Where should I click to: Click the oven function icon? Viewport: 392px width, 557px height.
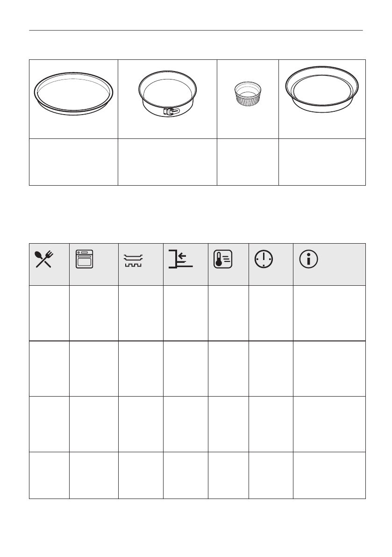click(x=86, y=259)
